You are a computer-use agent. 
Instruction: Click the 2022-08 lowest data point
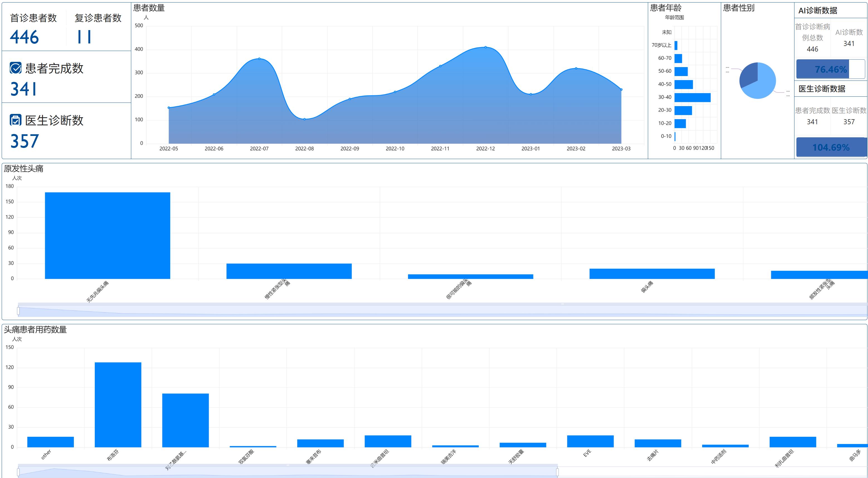pos(304,119)
